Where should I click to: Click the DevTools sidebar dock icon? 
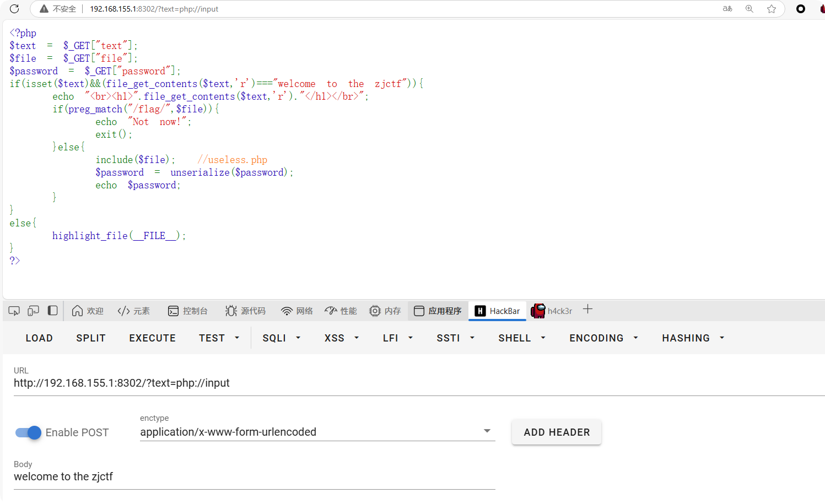coord(53,311)
